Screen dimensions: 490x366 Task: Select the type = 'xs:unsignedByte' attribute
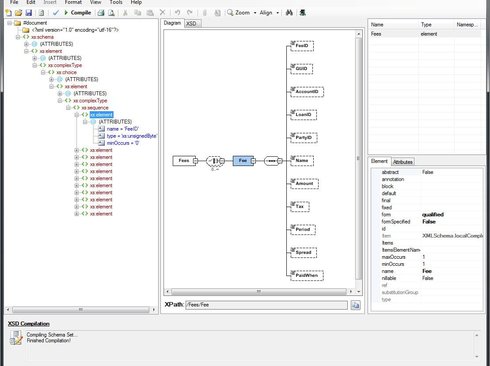(131, 136)
